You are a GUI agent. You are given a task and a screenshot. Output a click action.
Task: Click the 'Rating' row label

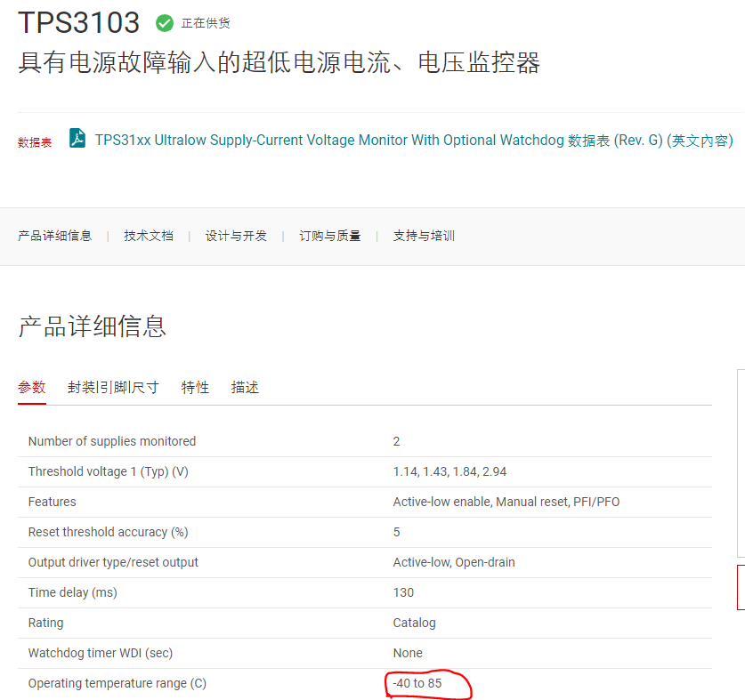click(x=45, y=623)
